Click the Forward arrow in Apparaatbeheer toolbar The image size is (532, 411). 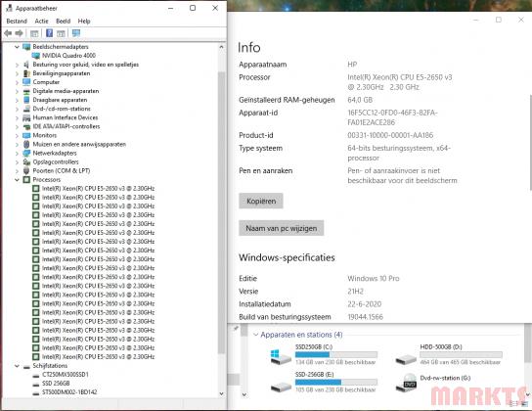pyautogui.click(x=20, y=33)
